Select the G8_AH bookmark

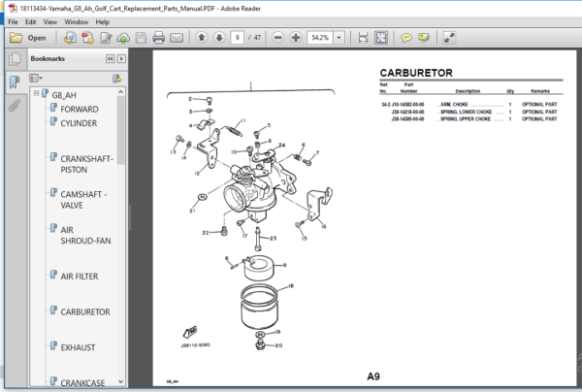coord(64,95)
